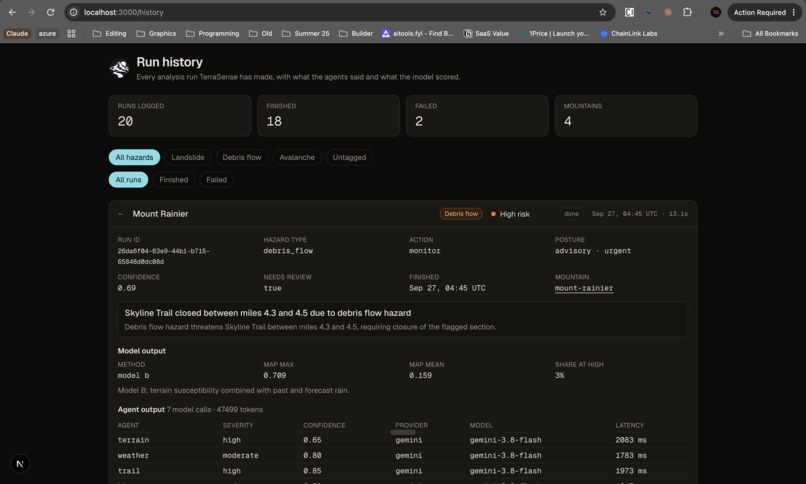Click the 2083 ms latency cell
The width and height of the screenshot is (806, 484).
(x=631, y=440)
